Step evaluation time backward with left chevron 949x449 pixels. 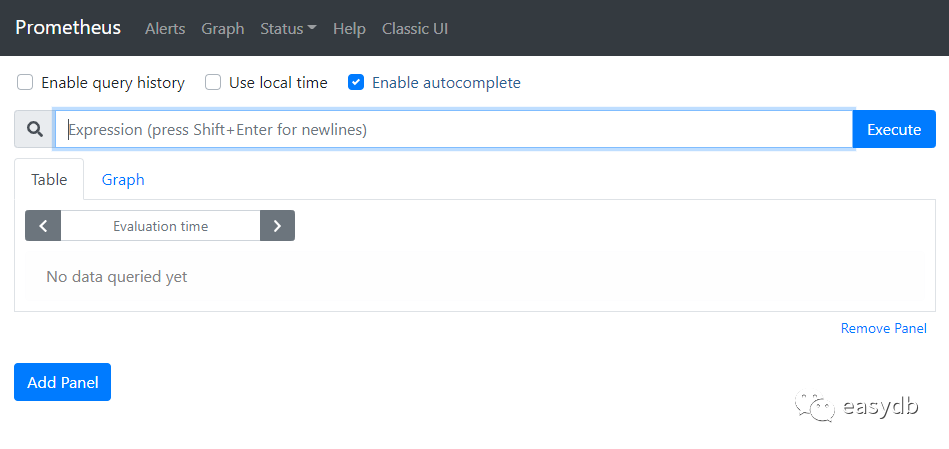pyautogui.click(x=43, y=226)
